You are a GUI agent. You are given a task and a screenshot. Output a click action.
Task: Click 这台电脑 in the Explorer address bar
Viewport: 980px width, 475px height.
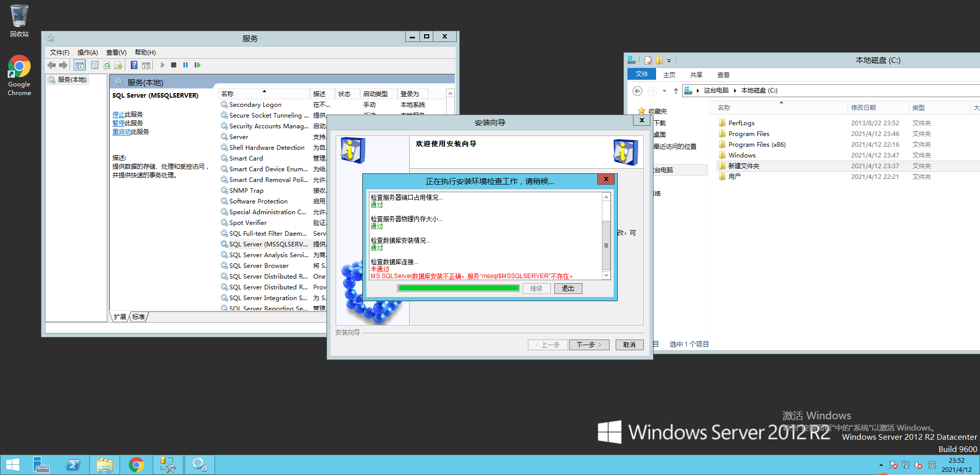(716, 91)
